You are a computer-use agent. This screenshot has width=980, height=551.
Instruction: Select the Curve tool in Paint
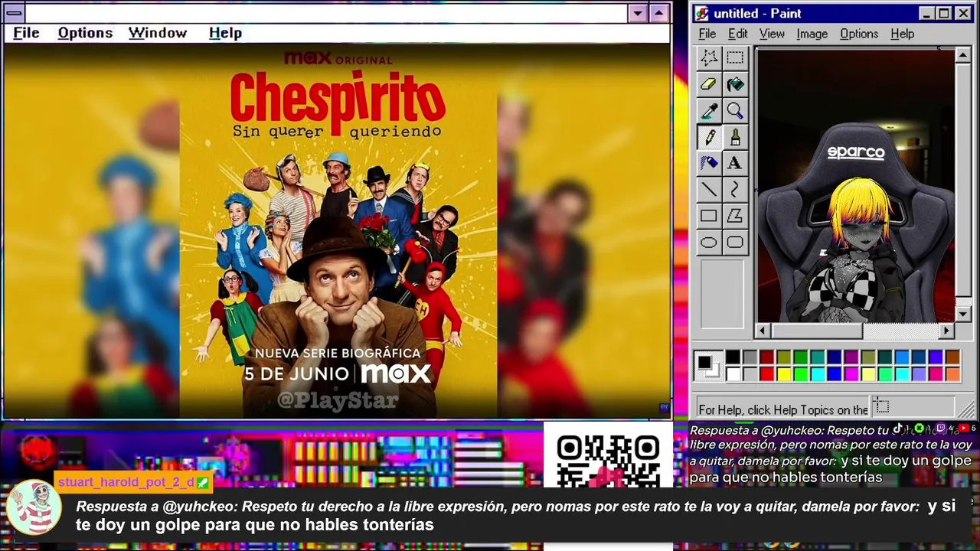(735, 190)
